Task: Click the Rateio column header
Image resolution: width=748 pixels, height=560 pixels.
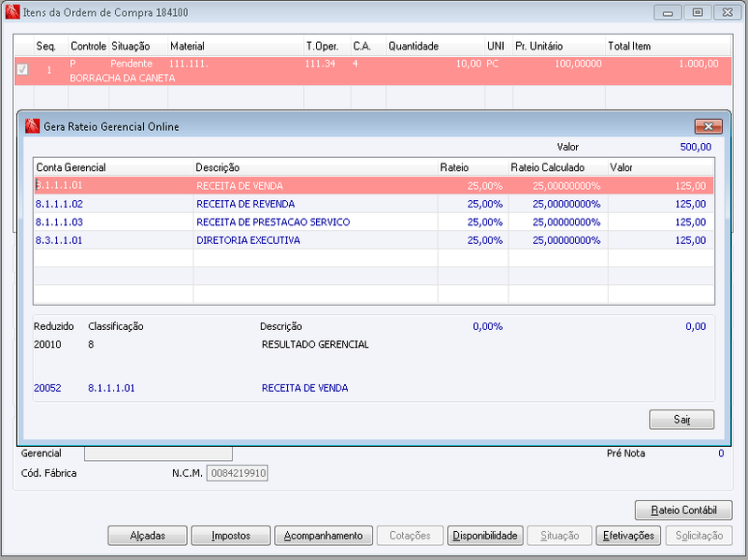Action: pyautogui.click(x=473, y=167)
